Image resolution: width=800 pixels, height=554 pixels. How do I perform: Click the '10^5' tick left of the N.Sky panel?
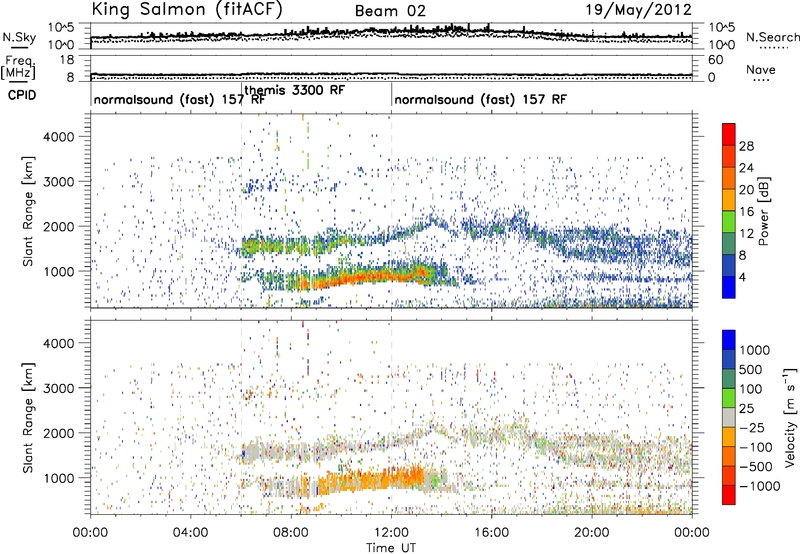pos(61,27)
